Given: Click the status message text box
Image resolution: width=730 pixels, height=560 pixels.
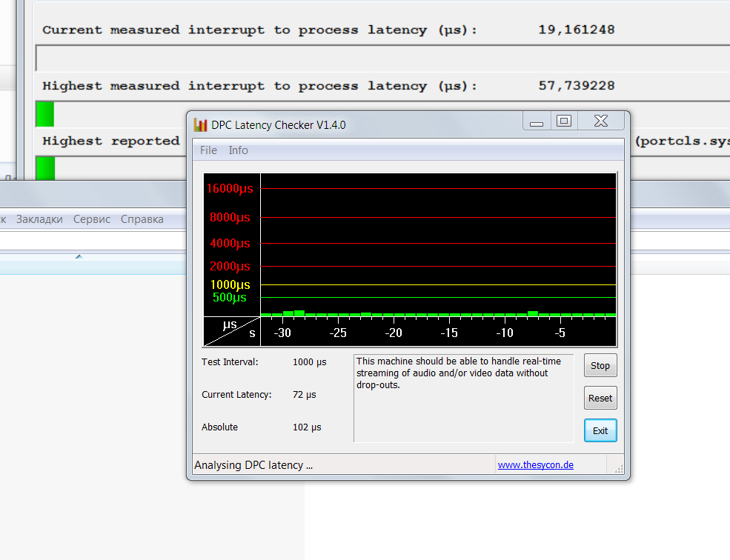Looking at the screenshot, I should pos(464,398).
